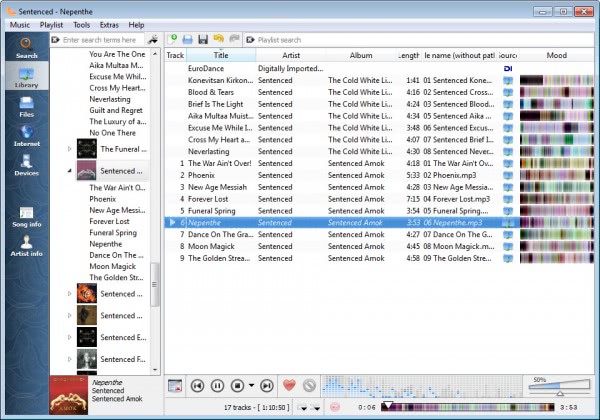Stop playback
The height and width of the screenshot is (420, 600).
(x=237, y=386)
